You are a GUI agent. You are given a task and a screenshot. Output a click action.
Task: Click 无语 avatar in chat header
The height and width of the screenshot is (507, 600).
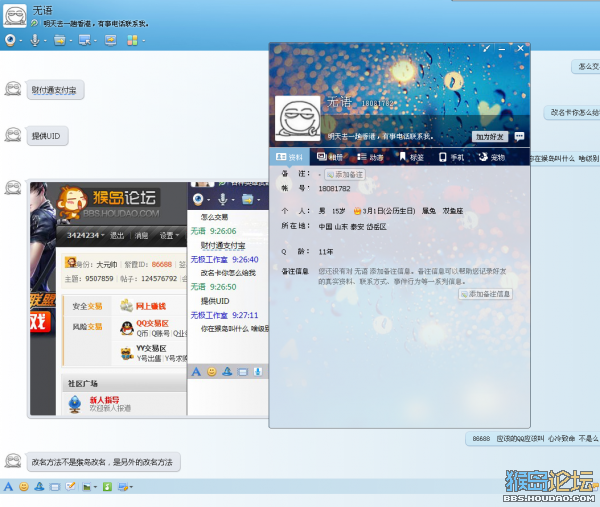coord(15,15)
